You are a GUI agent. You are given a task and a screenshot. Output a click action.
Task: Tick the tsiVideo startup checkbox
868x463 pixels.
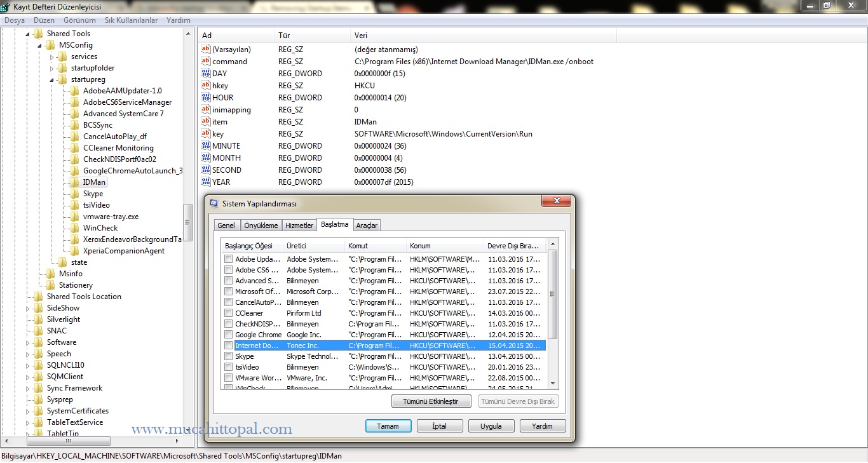(x=228, y=367)
